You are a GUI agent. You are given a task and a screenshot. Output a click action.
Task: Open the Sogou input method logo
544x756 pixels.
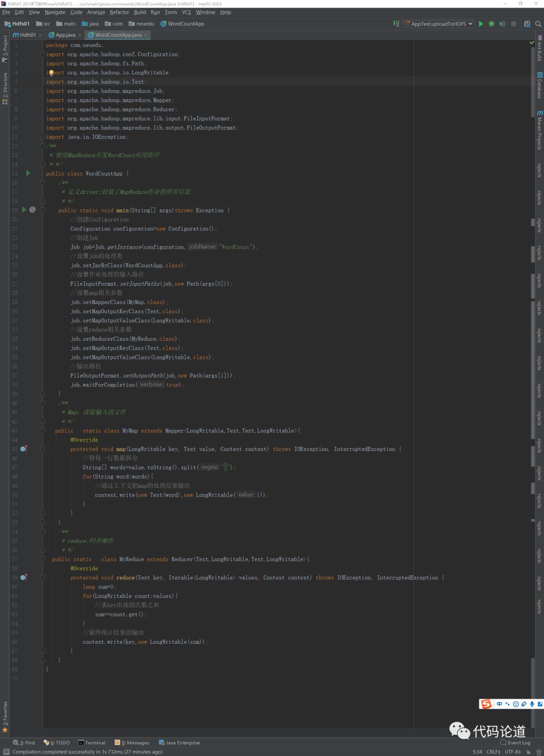coord(486,704)
